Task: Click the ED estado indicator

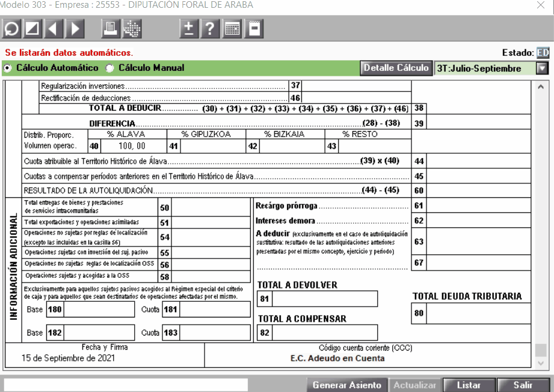Action: (x=543, y=53)
